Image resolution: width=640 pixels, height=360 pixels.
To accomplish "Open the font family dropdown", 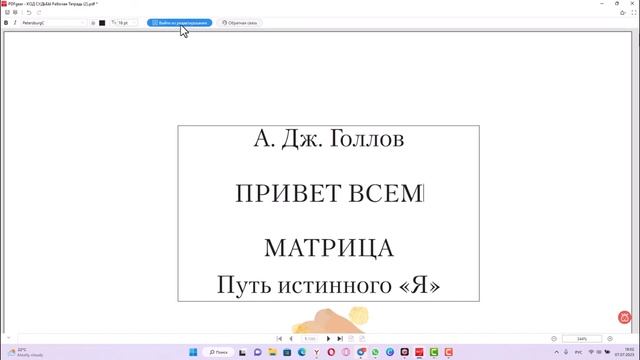I will point(53,23).
